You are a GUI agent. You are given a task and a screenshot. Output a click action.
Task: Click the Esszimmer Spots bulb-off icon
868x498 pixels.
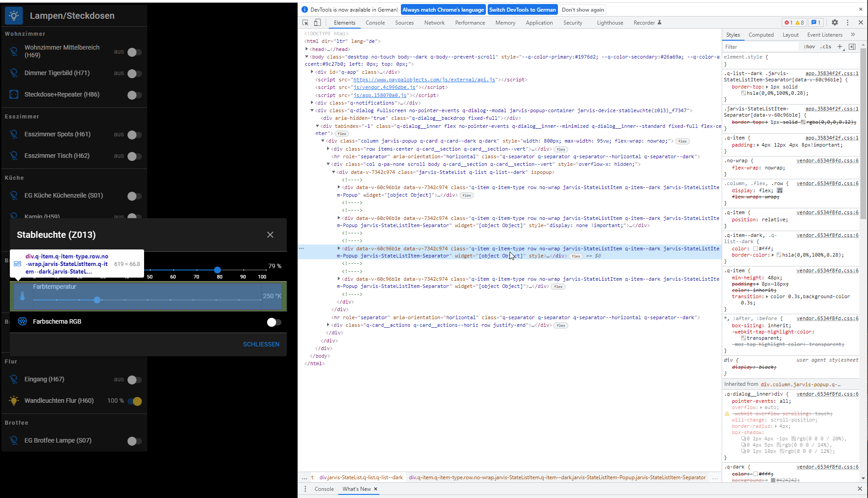(x=14, y=134)
